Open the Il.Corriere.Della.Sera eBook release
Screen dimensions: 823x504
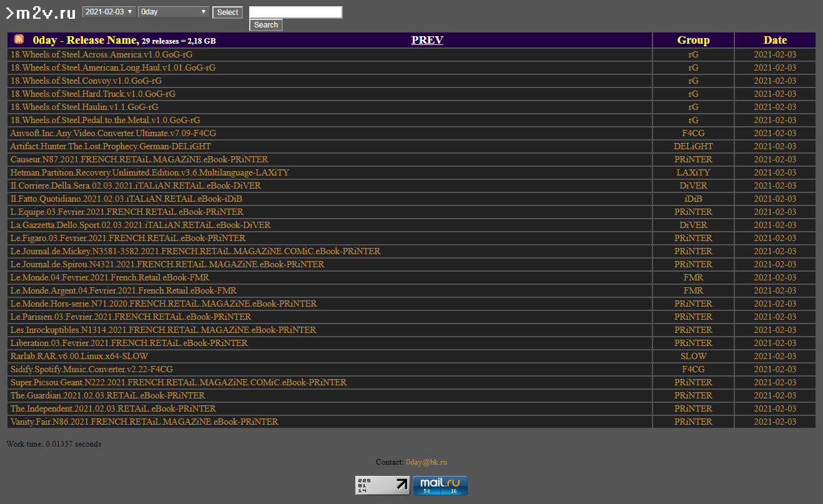point(136,185)
